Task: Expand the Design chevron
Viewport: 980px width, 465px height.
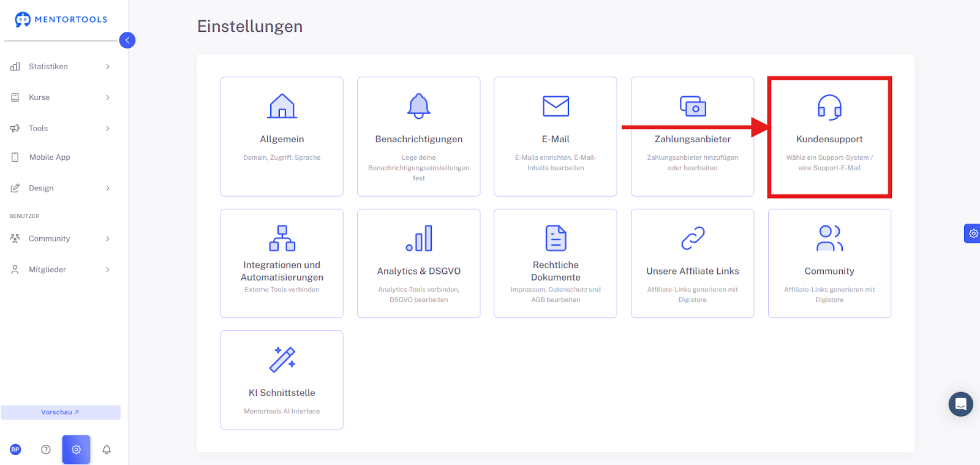Action: [x=108, y=188]
